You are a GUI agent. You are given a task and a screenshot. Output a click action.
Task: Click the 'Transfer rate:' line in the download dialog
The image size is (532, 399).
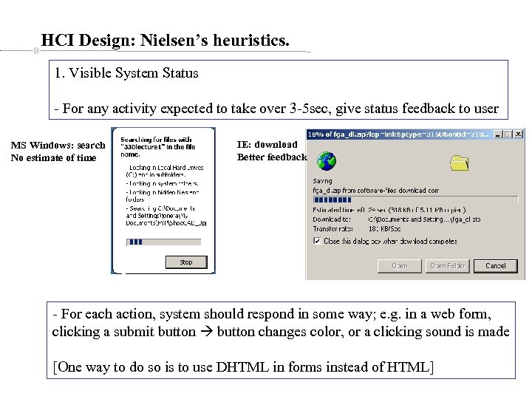click(x=357, y=228)
